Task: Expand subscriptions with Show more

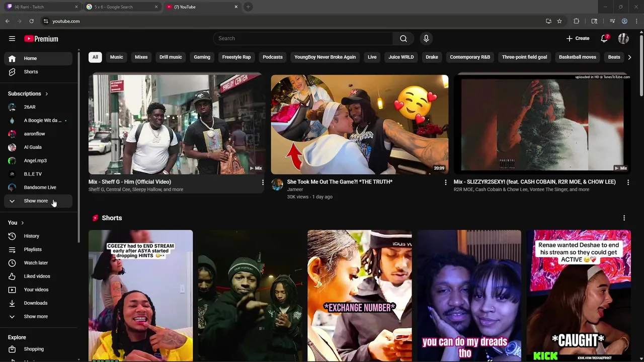Action: (x=38, y=201)
